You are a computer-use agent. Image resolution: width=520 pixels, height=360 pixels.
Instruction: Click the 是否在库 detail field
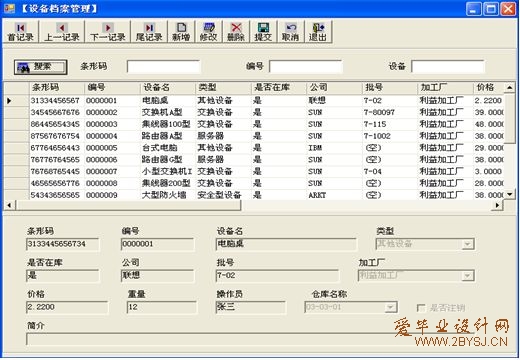tap(62, 275)
